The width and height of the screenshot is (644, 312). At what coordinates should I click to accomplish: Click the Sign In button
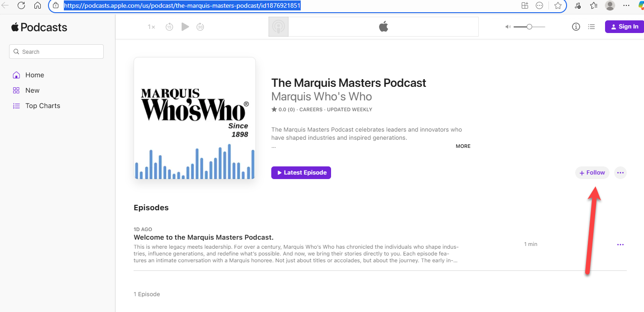click(x=624, y=27)
